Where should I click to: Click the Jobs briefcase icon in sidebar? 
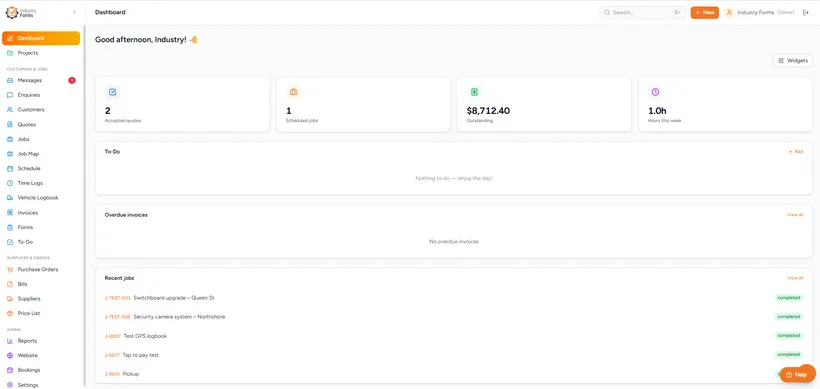click(x=10, y=140)
